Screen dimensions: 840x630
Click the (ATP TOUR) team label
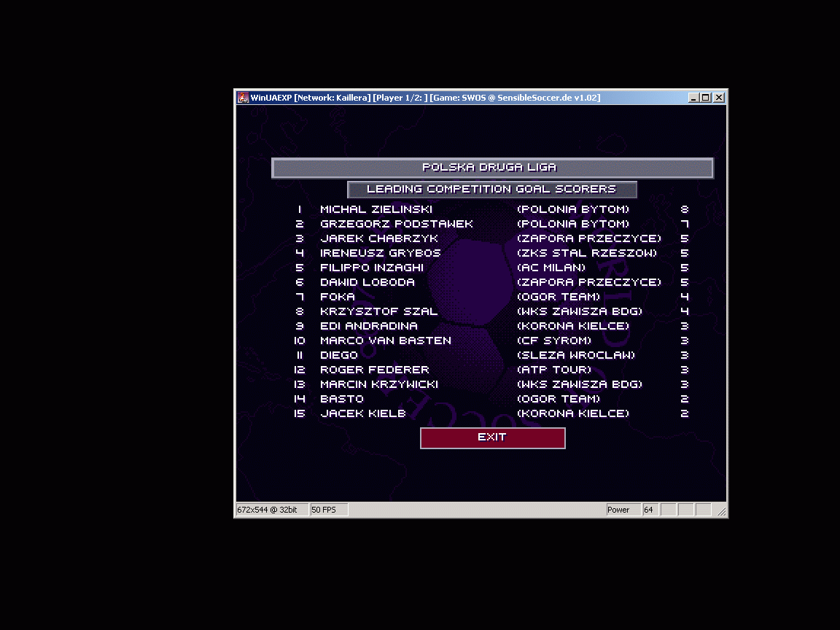(x=554, y=370)
